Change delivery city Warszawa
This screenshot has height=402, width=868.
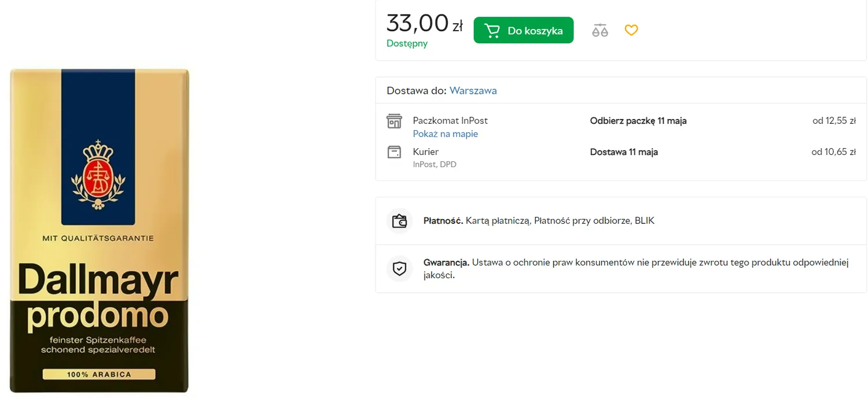point(473,90)
